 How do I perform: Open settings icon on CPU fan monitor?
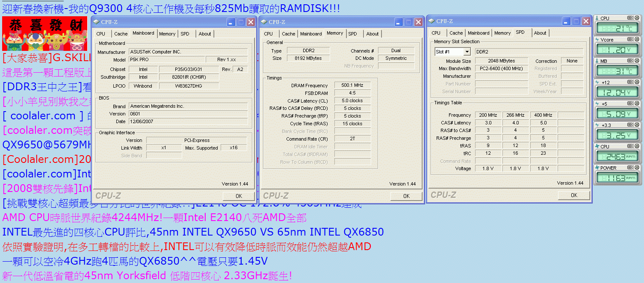[630, 146]
